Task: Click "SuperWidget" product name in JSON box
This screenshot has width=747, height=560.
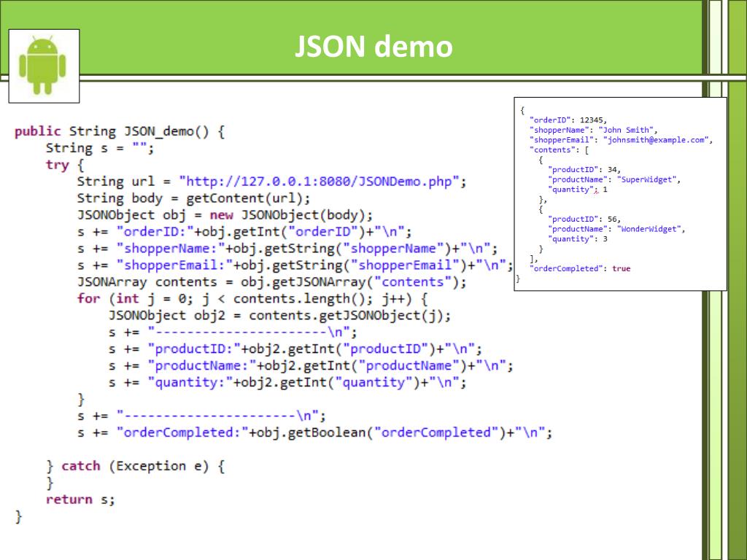Action: [x=646, y=179]
